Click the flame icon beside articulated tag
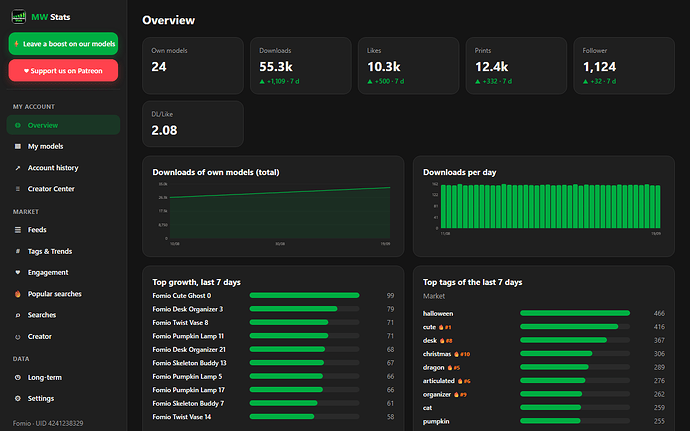 [460, 381]
